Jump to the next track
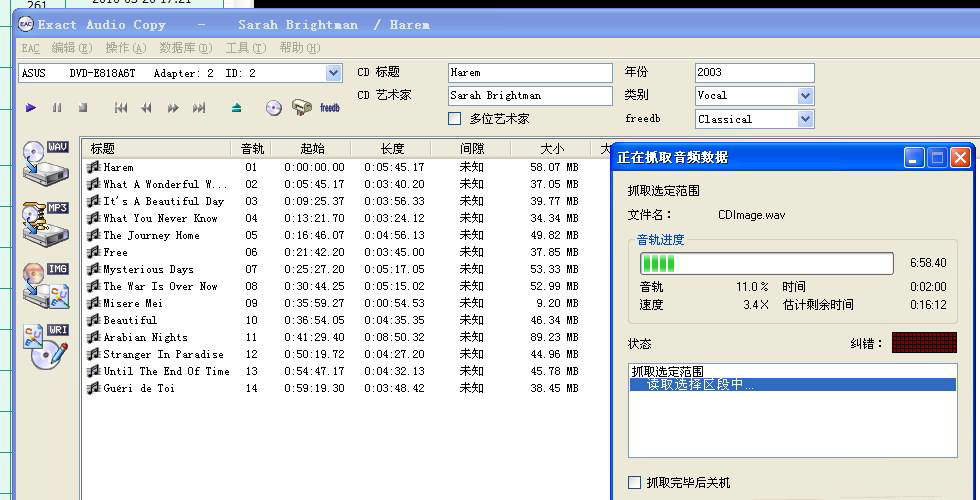 click(x=199, y=108)
